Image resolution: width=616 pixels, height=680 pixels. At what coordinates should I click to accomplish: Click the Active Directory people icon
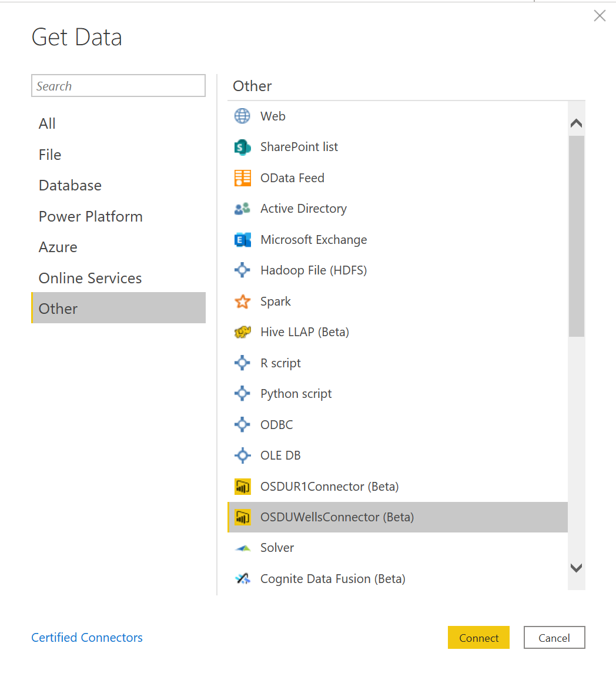[x=242, y=209]
